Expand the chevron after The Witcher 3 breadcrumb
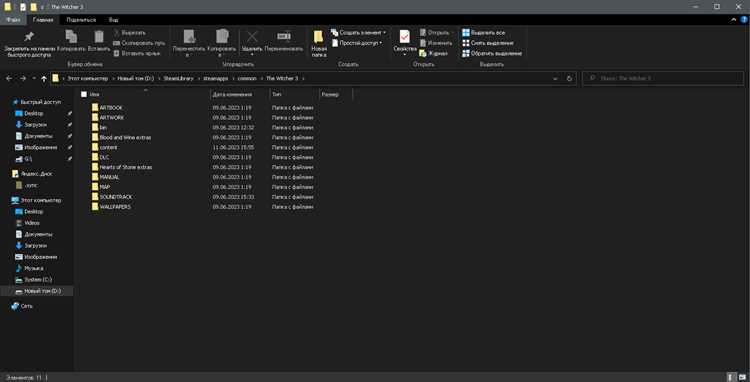This screenshot has width=750, height=382. [303, 78]
